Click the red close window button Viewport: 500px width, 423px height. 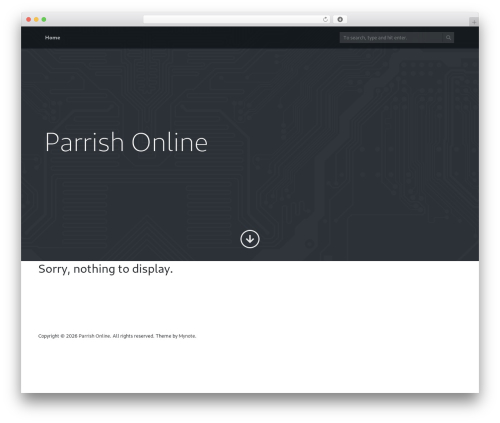tap(29, 19)
